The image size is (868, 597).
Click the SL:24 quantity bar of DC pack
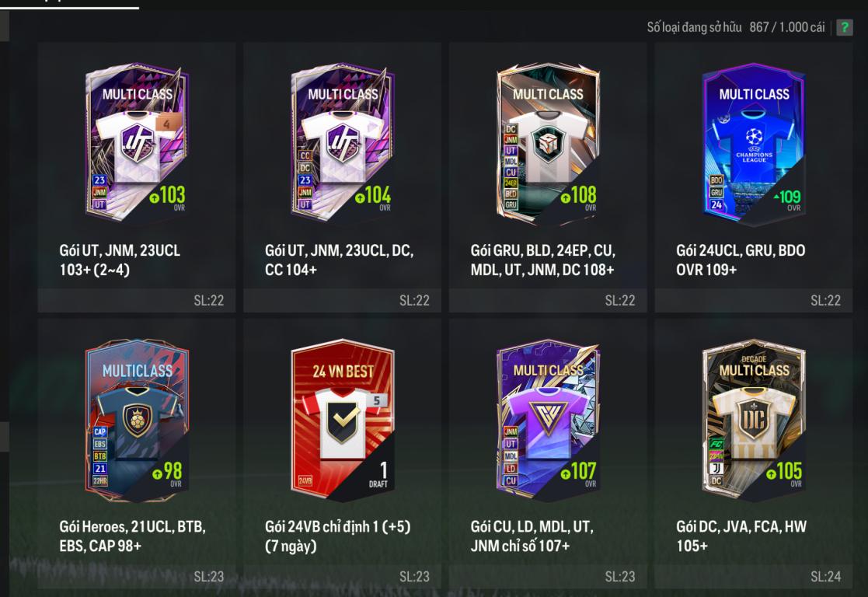click(x=754, y=577)
